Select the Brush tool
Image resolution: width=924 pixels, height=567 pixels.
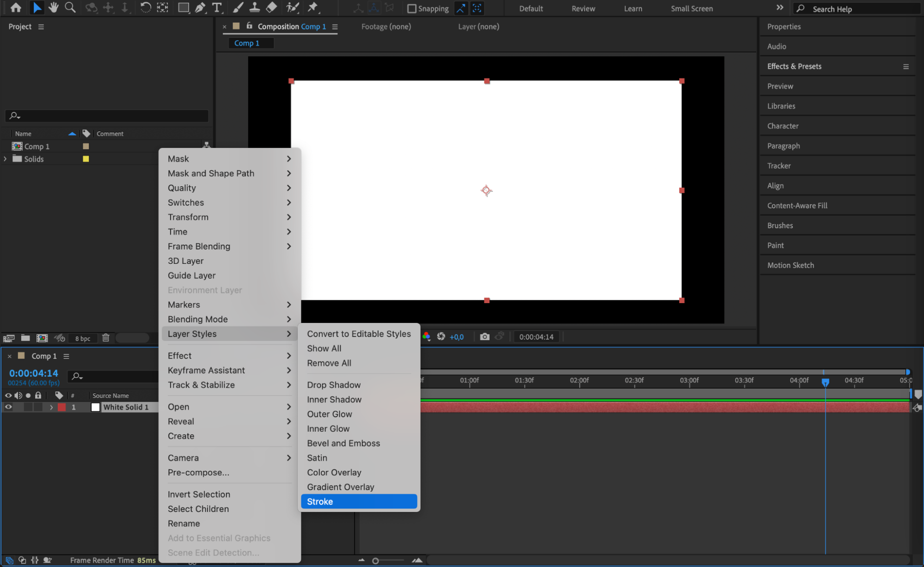(238, 8)
